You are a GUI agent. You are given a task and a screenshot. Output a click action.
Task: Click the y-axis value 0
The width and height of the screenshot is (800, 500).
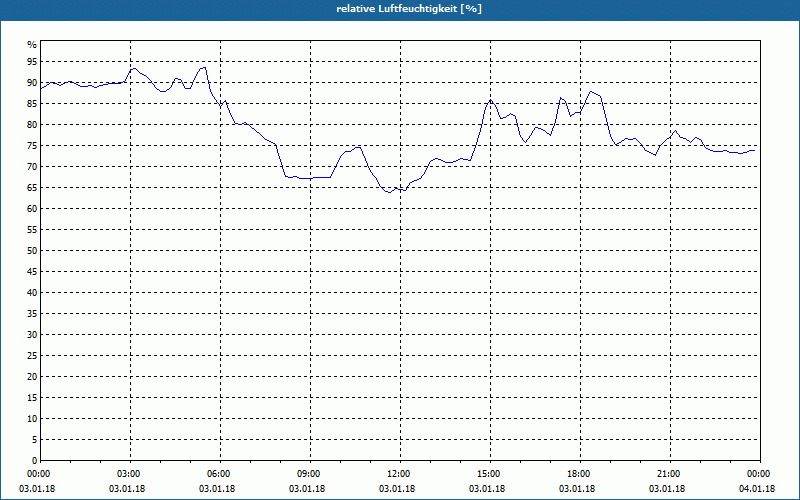(34, 461)
